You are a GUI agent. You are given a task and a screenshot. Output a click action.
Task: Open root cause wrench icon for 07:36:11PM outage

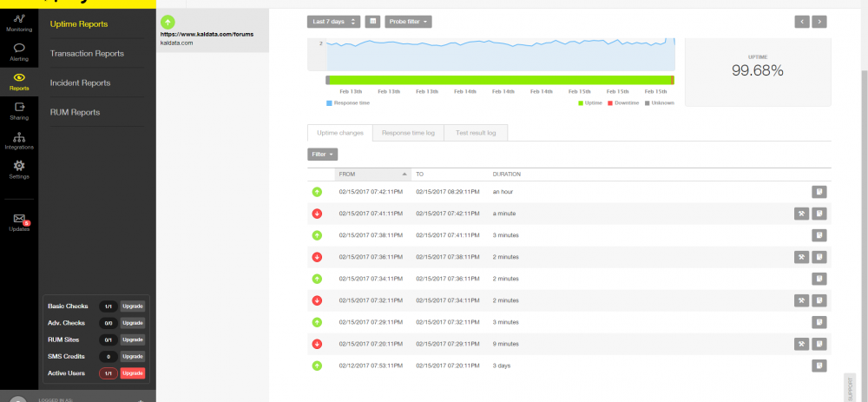click(801, 257)
